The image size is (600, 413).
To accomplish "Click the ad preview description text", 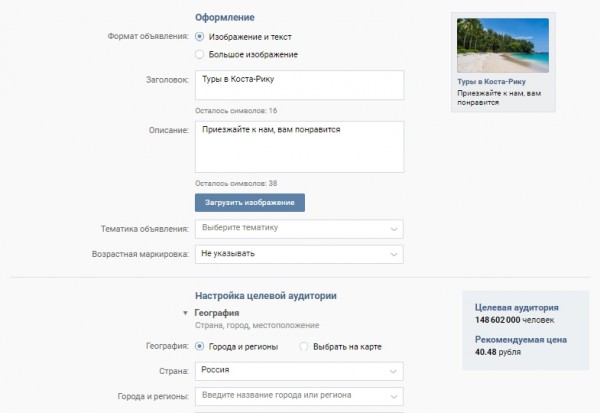I will pyautogui.click(x=498, y=98).
